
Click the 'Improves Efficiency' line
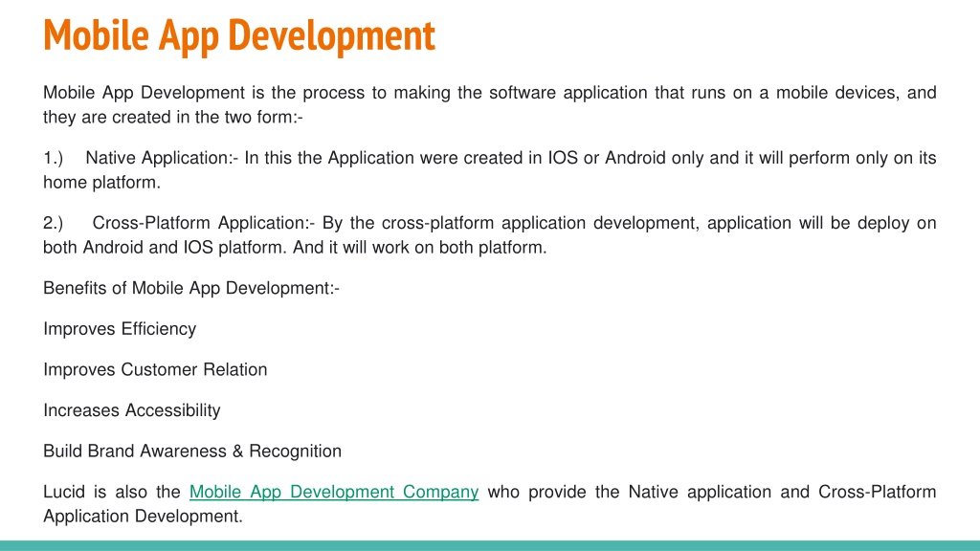(x=120, y=329)
